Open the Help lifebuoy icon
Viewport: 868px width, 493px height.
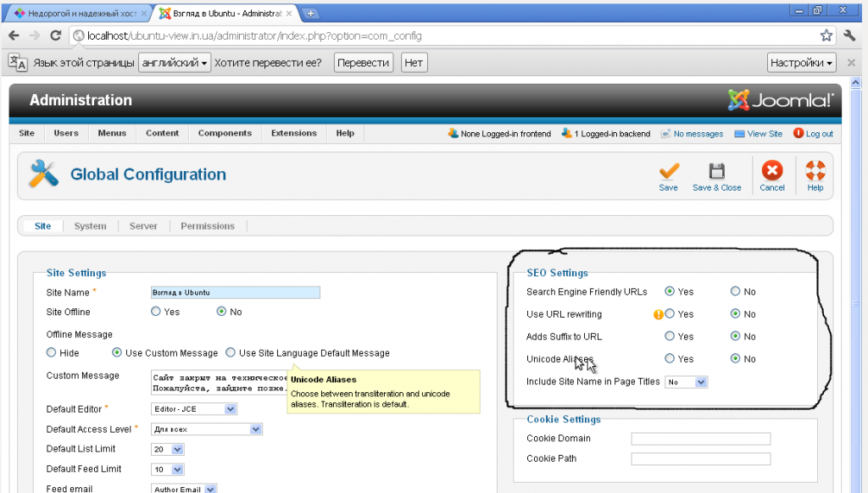815,170
